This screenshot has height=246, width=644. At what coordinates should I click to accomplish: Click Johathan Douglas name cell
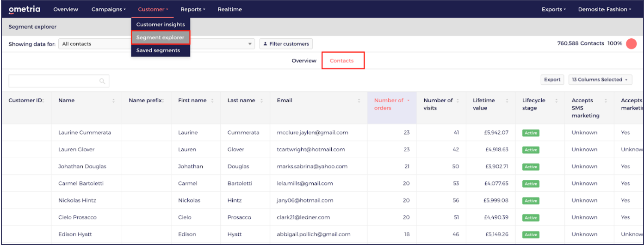point(81,166)
